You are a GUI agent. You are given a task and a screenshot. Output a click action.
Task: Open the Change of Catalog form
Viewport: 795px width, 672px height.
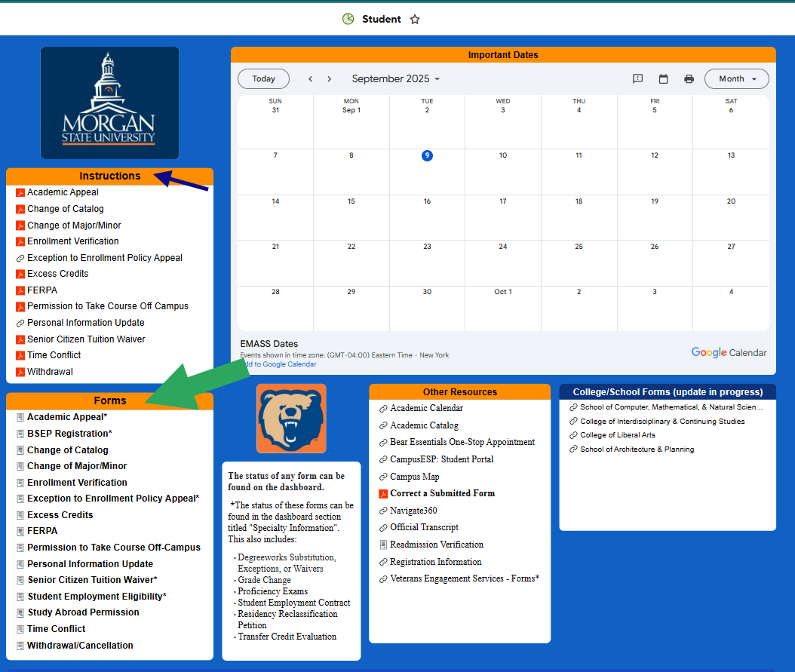tap(68, 450)
